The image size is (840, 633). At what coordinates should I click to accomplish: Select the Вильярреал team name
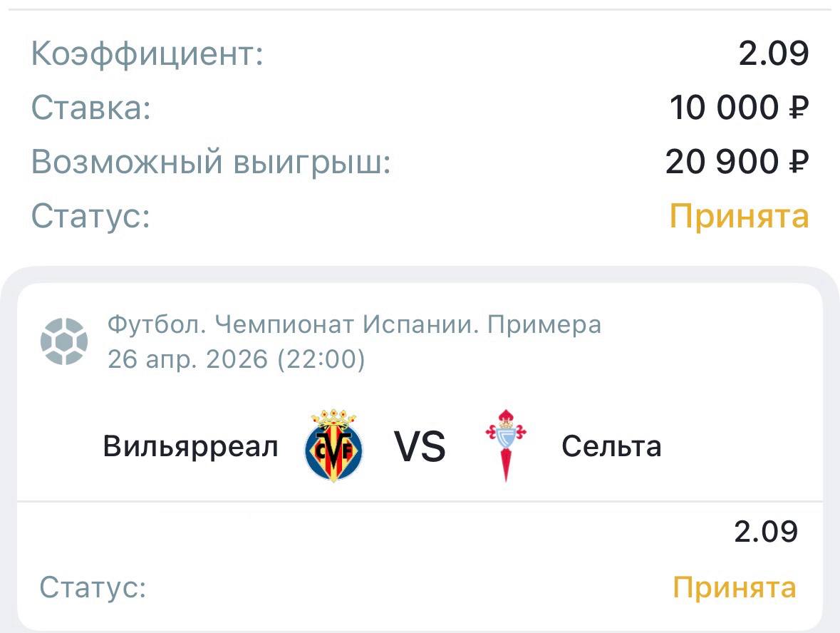tap(190, 447)
